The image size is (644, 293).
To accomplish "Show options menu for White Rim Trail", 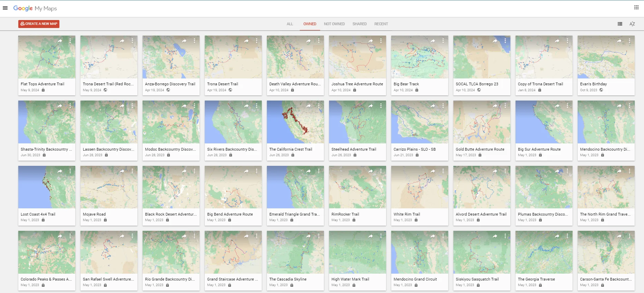I will click(x=443, y=171).
